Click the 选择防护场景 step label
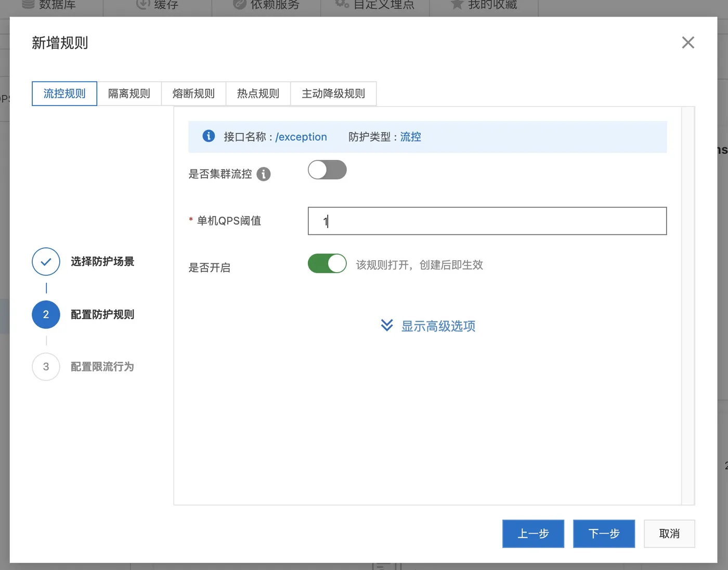The height and width of the screenshot is (570, 728). (102, 261)
